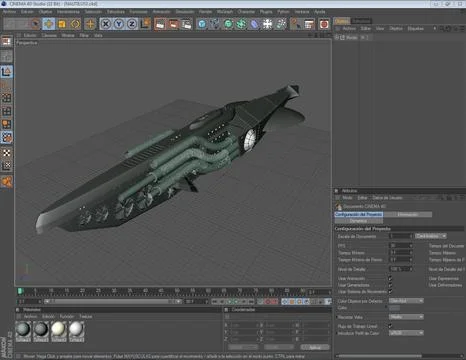This screenshot has width=466, height=360.
Task: Add a Cube primitive object
Action: (202, 24)
